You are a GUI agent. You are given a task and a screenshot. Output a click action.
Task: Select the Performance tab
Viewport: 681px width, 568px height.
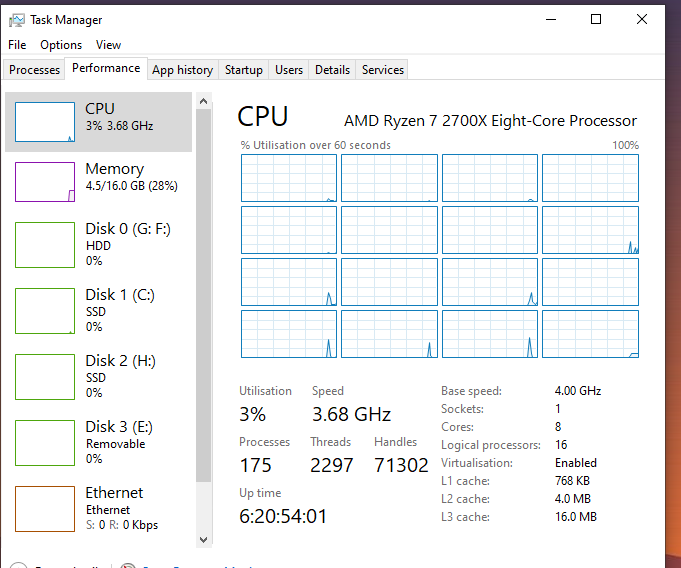coord(106,68)
